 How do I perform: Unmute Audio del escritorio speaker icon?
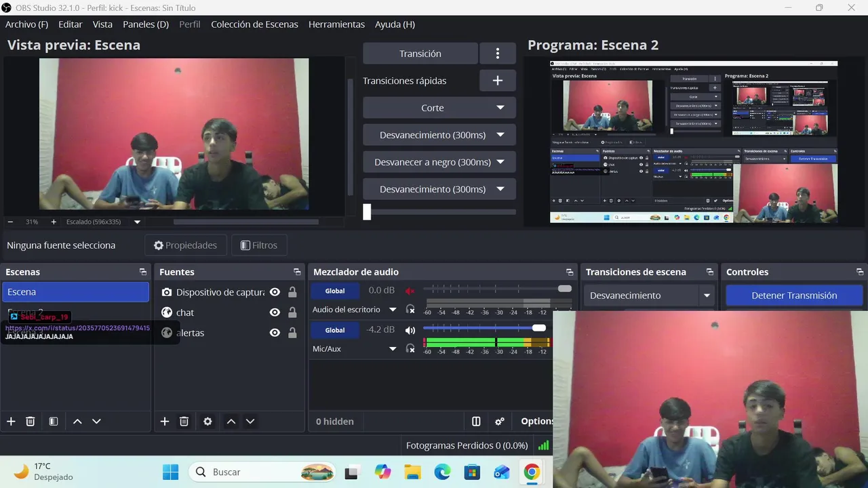pos(410,291)
